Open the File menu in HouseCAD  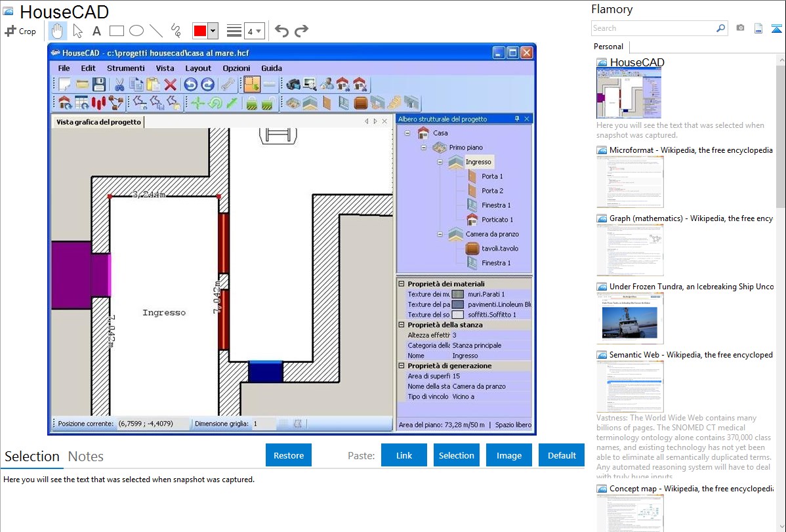tap(64, 68)
